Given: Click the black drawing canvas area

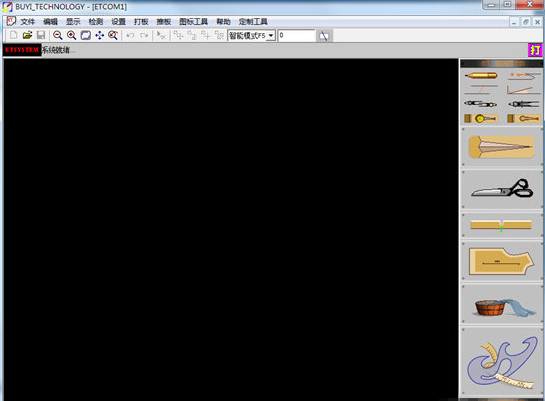Looking at the screenshot, I should (230, 229).
